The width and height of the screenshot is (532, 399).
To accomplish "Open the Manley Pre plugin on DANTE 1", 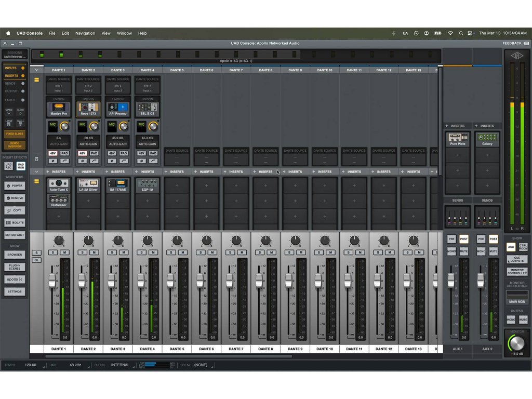I will (x=59, y=109).
